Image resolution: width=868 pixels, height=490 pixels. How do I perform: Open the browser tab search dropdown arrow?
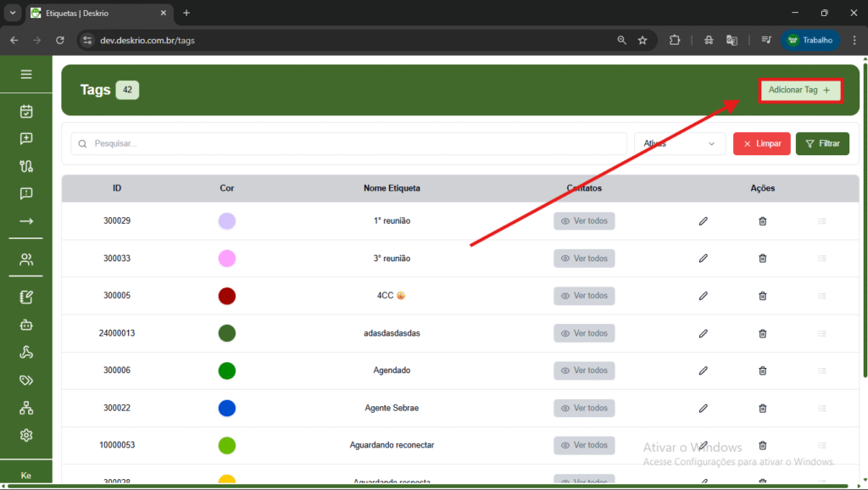13,13
